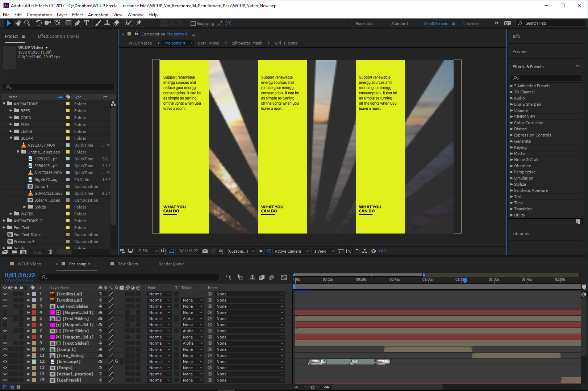
Task: Collapse the ANIMATIONS folder
Action: point(4,104)
